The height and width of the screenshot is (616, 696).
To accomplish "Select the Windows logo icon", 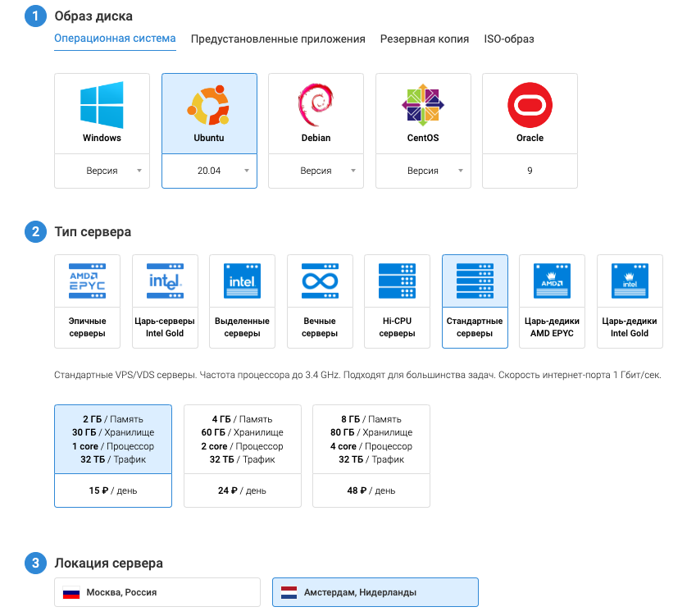I will pyautogui.click(x=102, y=104).
